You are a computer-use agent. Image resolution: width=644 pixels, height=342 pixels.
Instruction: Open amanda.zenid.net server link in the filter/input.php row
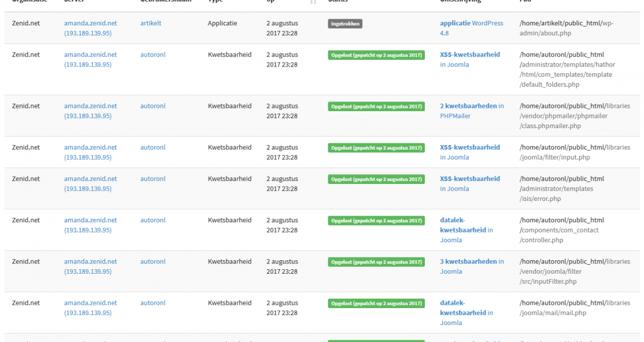90,152
